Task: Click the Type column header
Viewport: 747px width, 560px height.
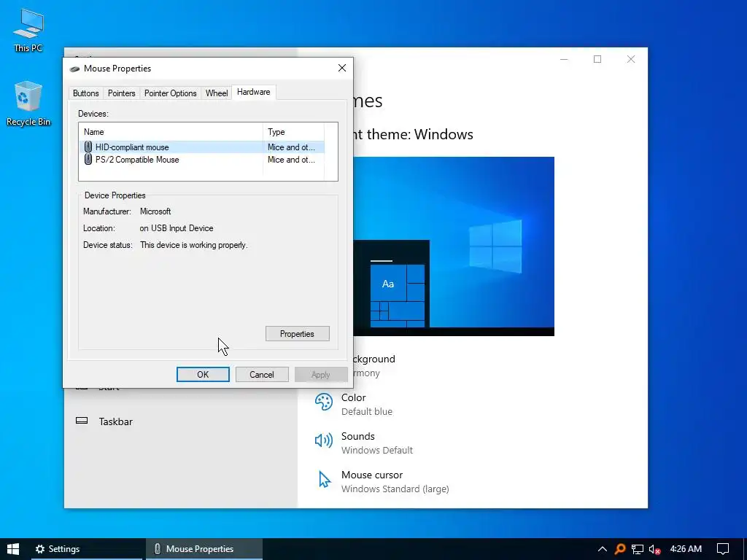Action: pyautogui.click(x=293, y=132)
